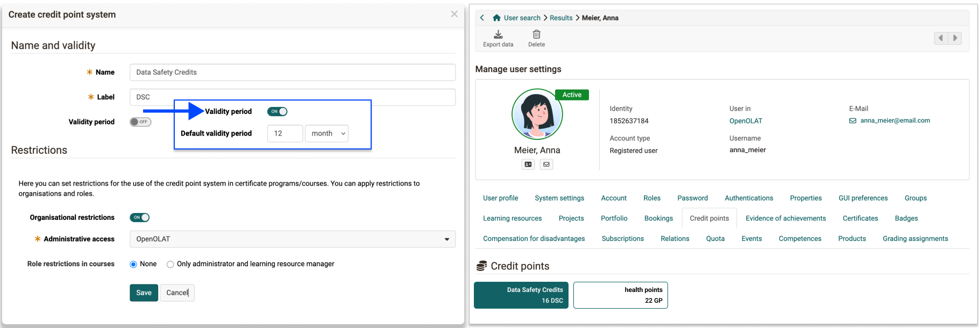This screenshot has width=980, height=328.
Task: Click the anna_meier@email.com link
Action: pos(894,120)
